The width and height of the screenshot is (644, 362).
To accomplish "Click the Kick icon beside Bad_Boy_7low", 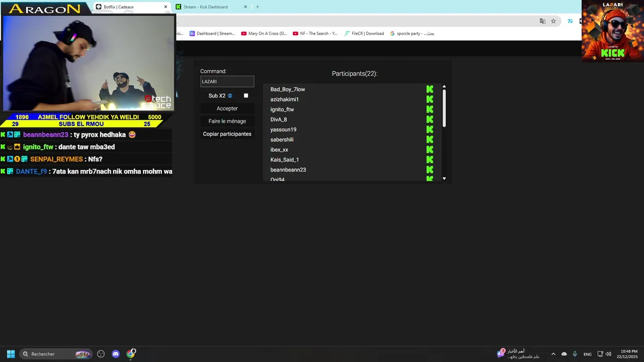I will tap(430, 89).
